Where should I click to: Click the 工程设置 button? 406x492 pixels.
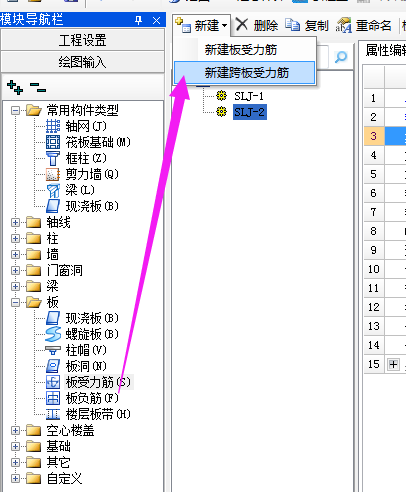(83, 40)
